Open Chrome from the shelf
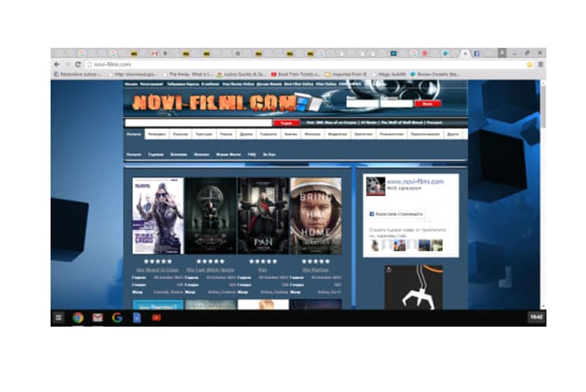This screenshot has width=586, height=392. coord(78,318)
